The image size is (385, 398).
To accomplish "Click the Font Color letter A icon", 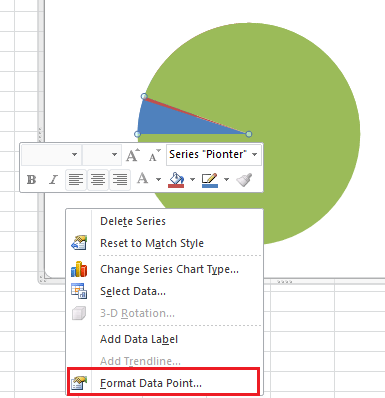I will pos(143,179).
